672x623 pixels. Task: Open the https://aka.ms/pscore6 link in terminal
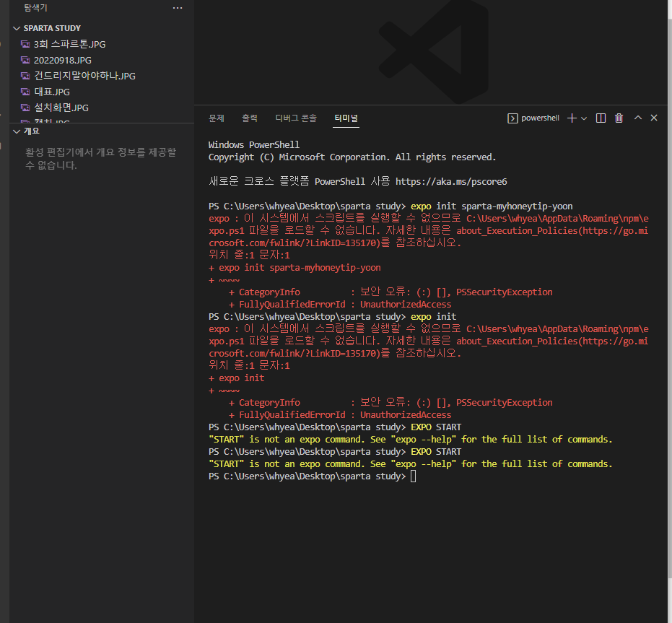[x=451, y=182]
